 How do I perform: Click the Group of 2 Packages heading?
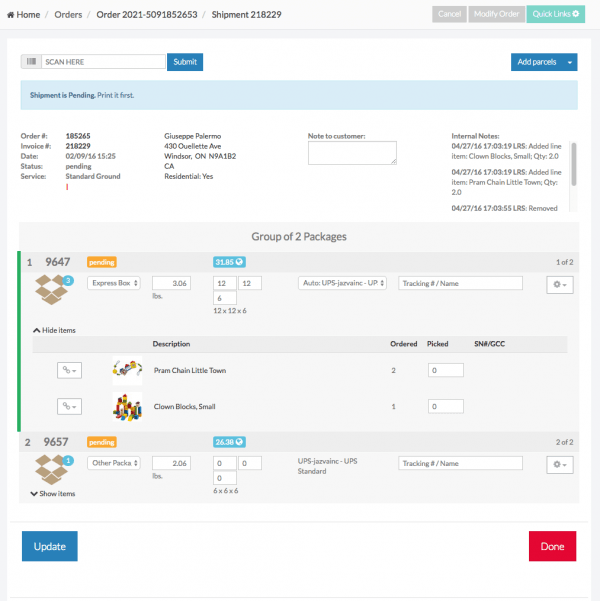[x=299, y=236]
